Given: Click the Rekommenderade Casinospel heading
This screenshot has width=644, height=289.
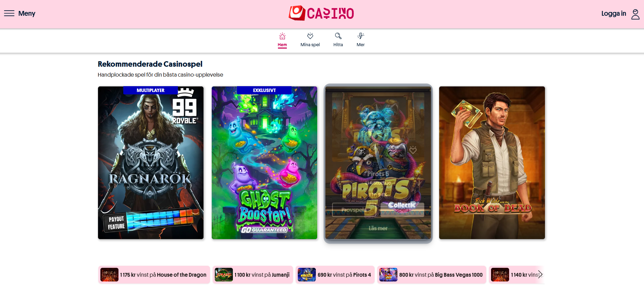Looking at the screenshot, I should click(x=150, y=64).
